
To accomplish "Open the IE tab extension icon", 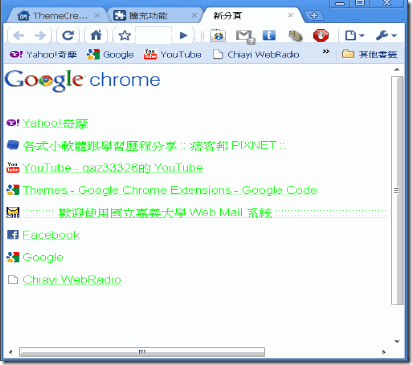I will (218, 35).
